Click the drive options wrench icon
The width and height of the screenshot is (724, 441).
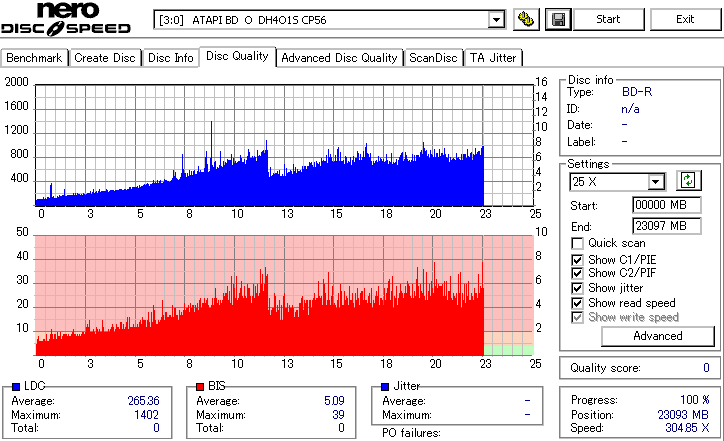(526, 19)
